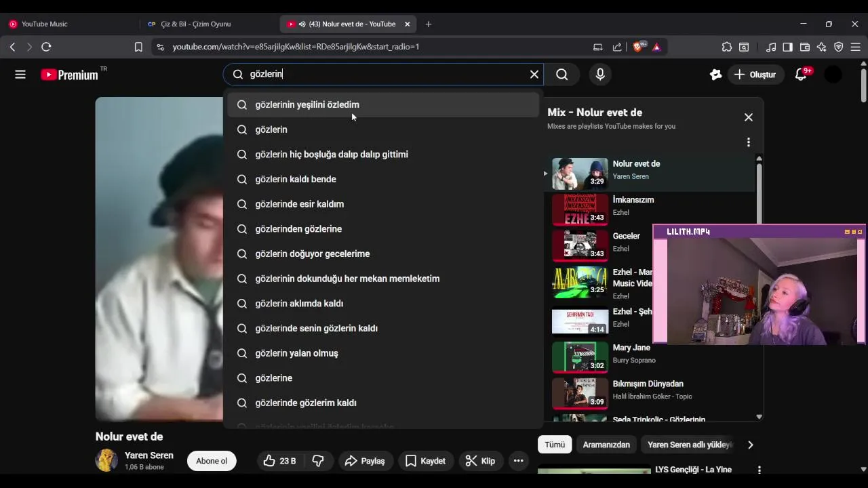
Task: Click the Brave Rewards triangle icon
Action: click(x=656, y=47)
